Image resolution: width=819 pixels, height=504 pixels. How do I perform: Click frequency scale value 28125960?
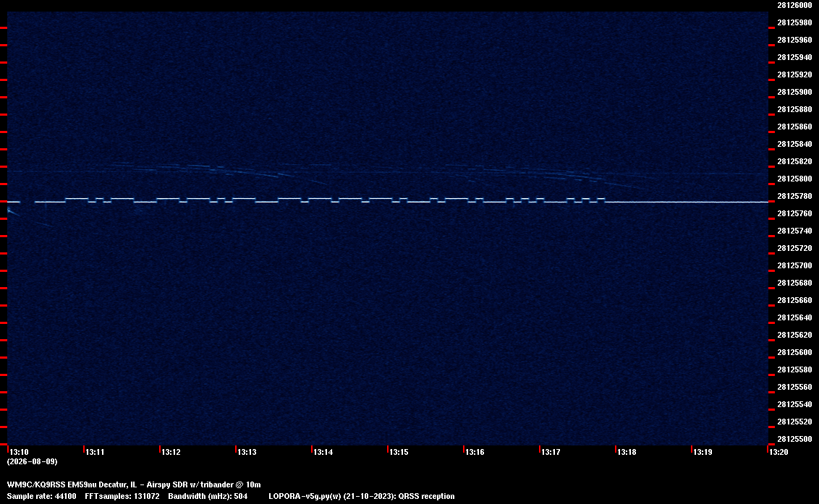click(794, 40)
